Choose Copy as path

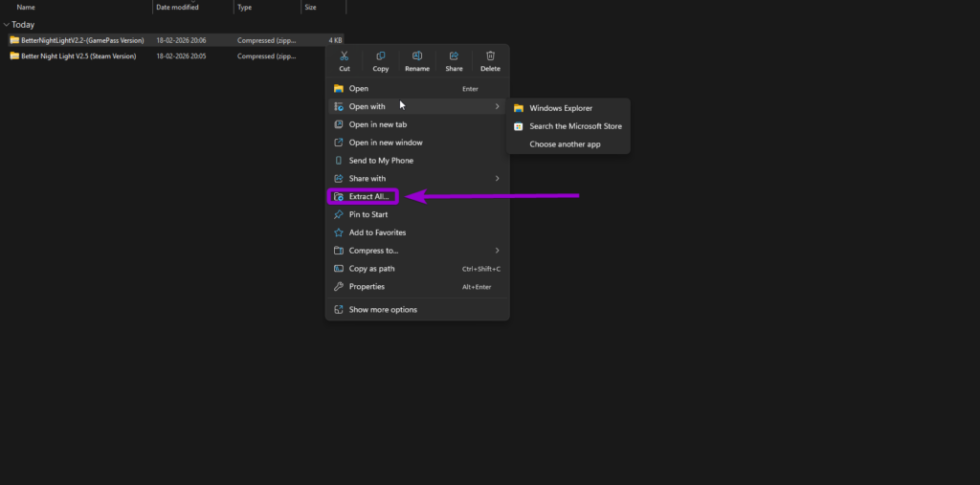click(371, 269)
